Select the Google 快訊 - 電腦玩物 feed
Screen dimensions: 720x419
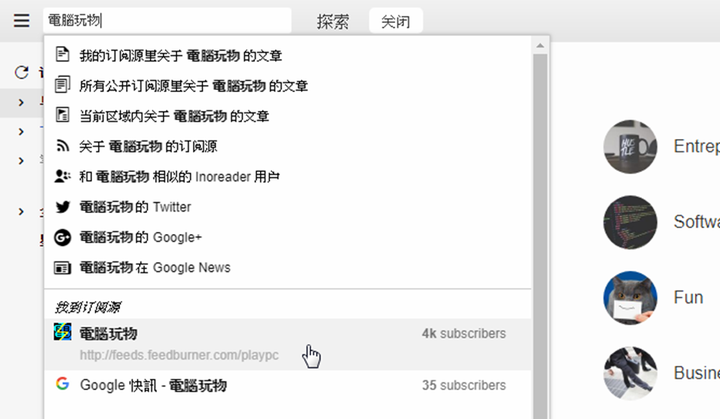[x=287, y=385]
